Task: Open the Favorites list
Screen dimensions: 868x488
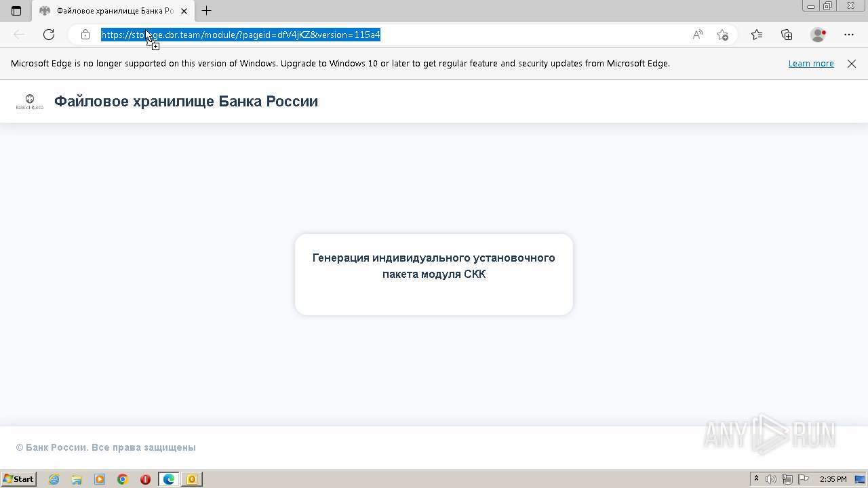Action: (757, 35)
